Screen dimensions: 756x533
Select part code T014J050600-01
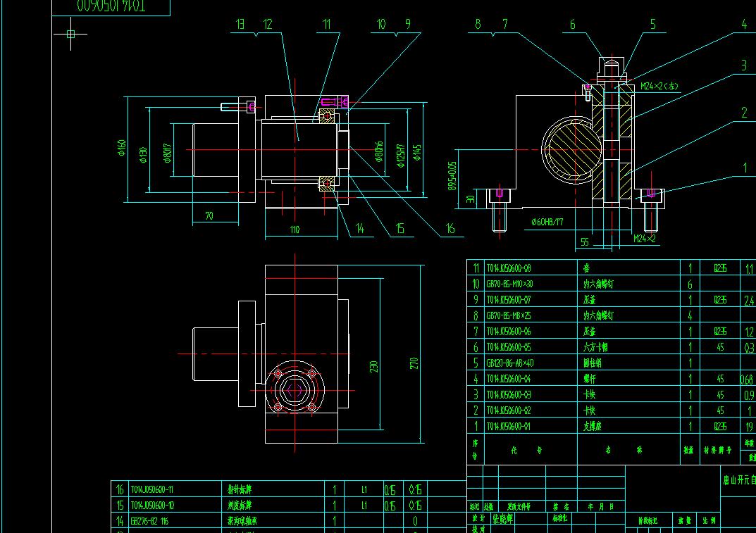click(x=509, y=427)
